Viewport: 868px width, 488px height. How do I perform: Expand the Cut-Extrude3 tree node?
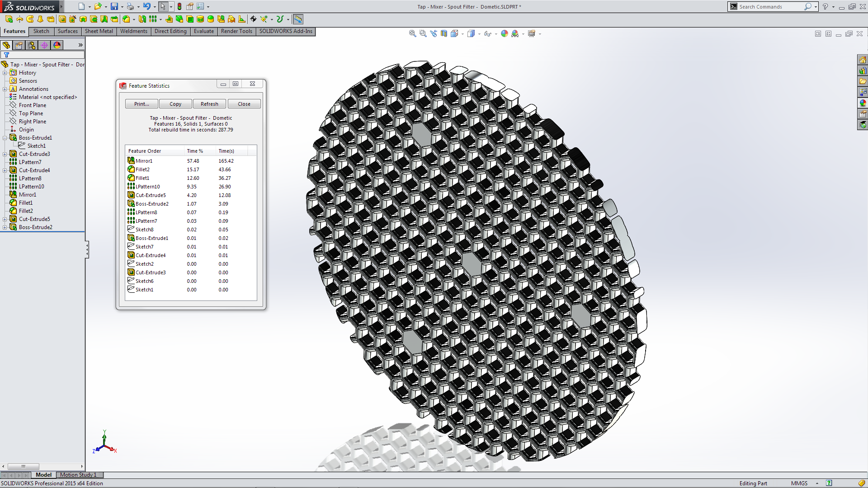[x=5, y=154]
